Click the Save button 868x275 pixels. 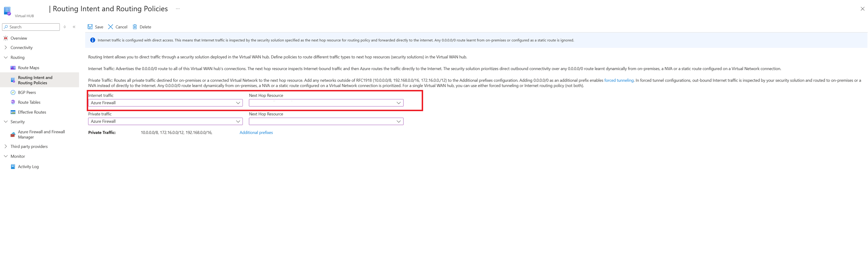(x=95, y=27)
